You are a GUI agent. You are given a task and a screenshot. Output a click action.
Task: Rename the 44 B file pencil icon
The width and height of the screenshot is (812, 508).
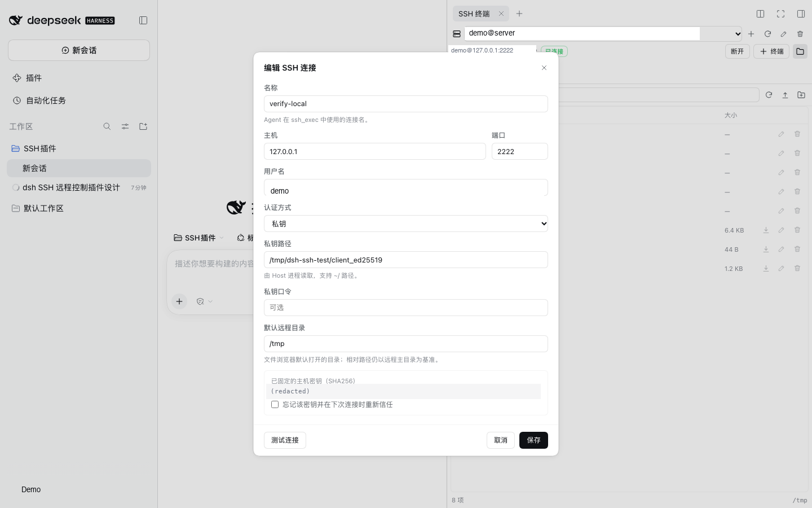[782, 249]
